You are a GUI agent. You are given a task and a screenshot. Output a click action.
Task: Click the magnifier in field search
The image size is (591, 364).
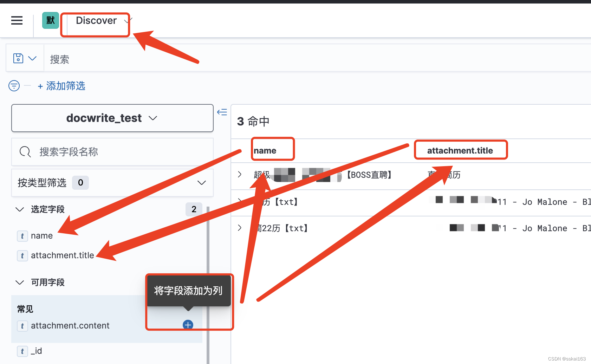[x=25, y=152]
